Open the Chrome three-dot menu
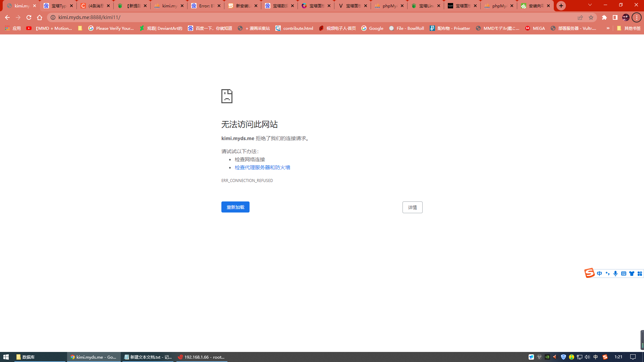 [637, 17]
